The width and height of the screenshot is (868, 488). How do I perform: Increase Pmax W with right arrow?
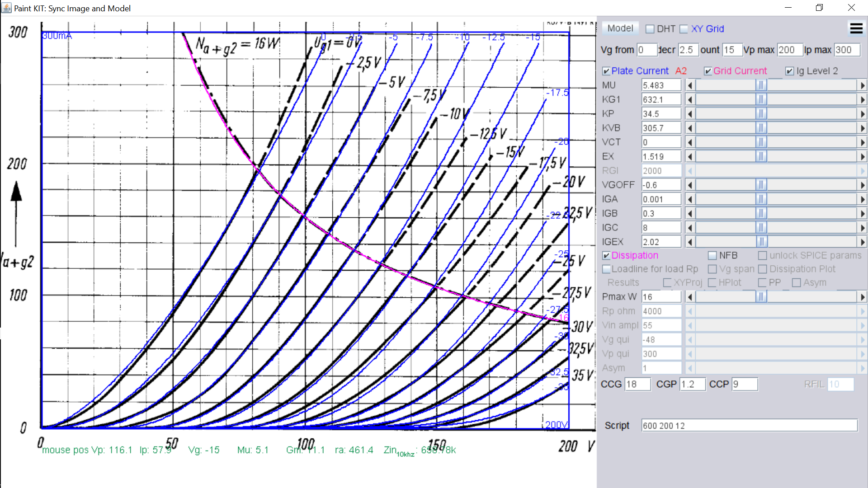862,297
